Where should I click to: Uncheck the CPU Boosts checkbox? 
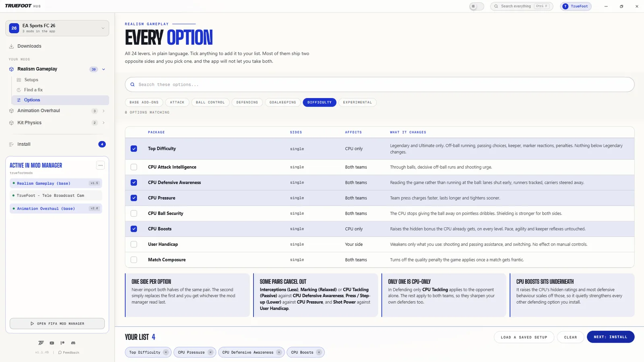click(134, 229)
